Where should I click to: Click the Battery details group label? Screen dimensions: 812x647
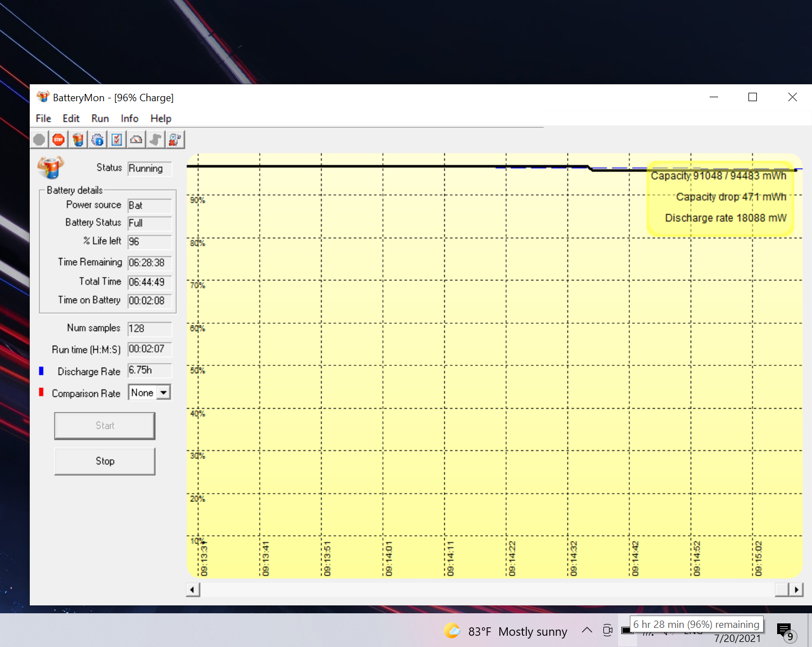pyautogui.click(x=75, y=191)
